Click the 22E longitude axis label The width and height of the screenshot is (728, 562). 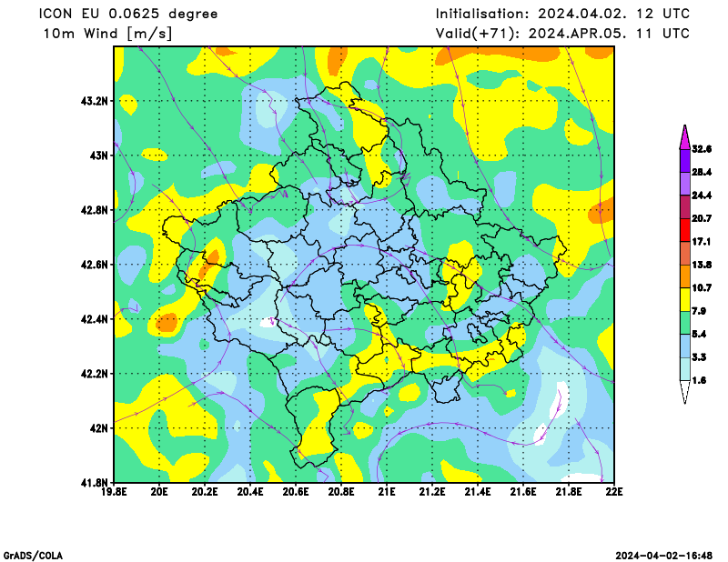pyautogui.click(x=614, y=491)
